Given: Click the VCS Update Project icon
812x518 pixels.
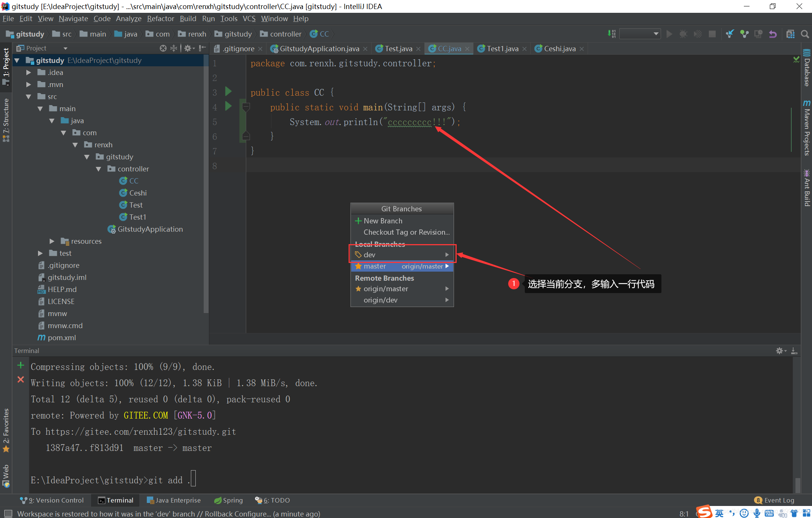Looking at the screenshot, I should tap(730, 34).
